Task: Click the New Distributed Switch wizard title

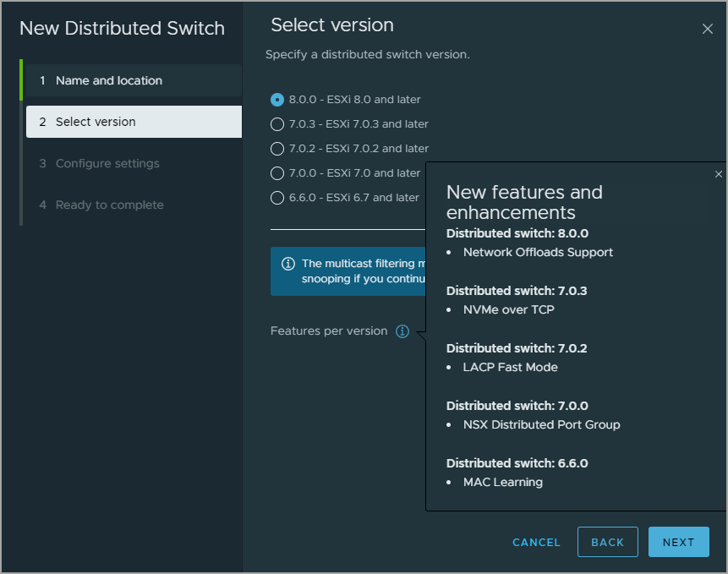Action: coord(122,28)
